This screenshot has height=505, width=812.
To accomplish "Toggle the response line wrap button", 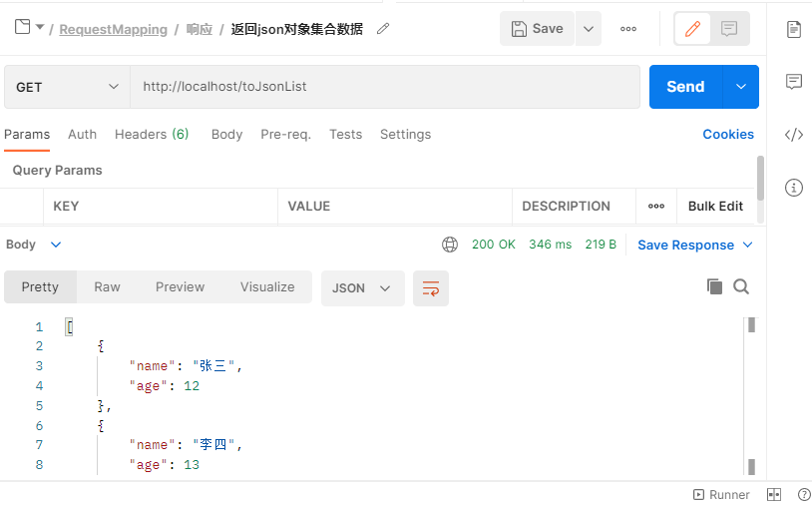I will click(x=431, y=287).
